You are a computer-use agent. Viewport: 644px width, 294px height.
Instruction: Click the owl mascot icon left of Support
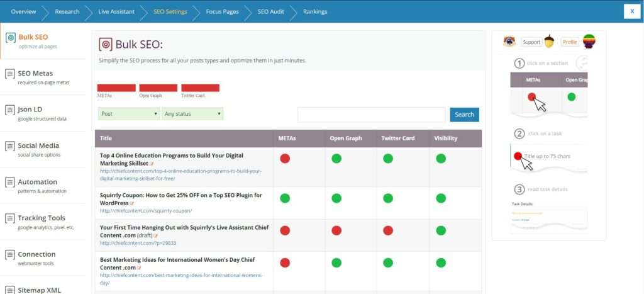pyautogui.click(x=509, y=42)
